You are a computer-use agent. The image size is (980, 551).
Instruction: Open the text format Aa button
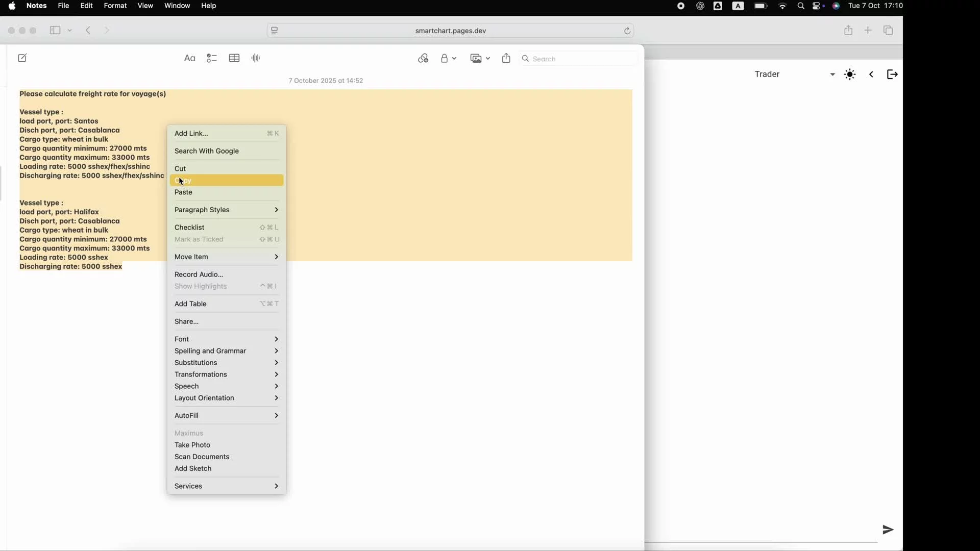click(189, 58)
